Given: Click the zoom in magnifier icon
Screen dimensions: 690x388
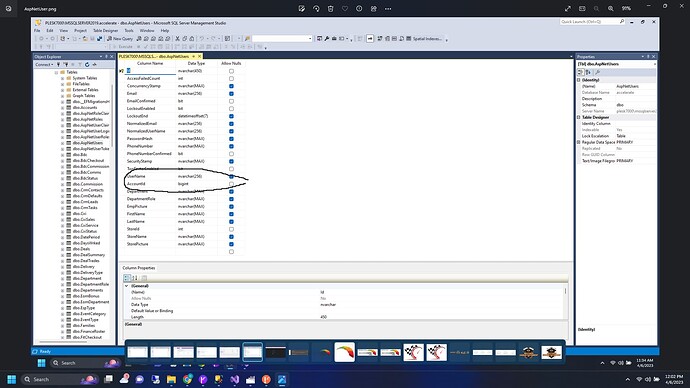Looking at the screenshot, I should point(611,8).
